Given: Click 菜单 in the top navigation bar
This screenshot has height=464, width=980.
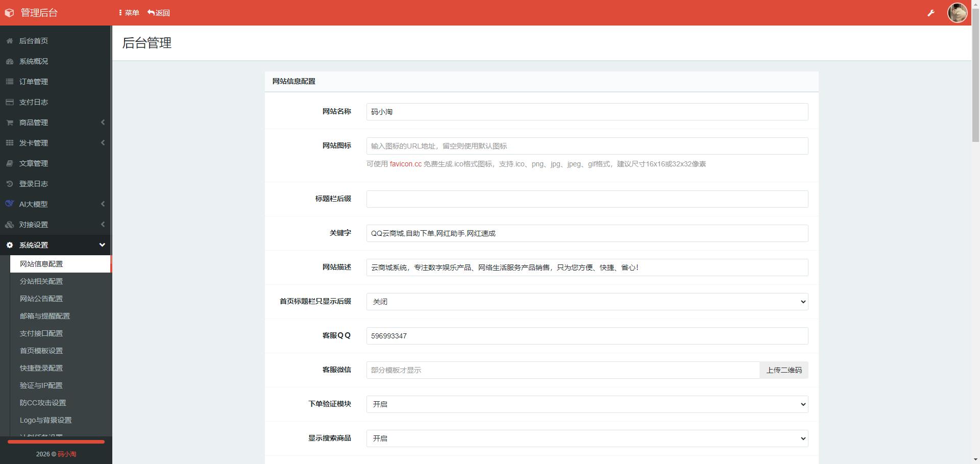Looking at the screenshot, I should click(130, 12).
